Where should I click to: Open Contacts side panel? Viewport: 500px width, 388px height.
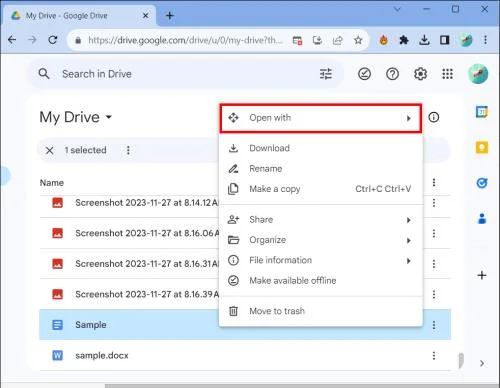[482, 219]
